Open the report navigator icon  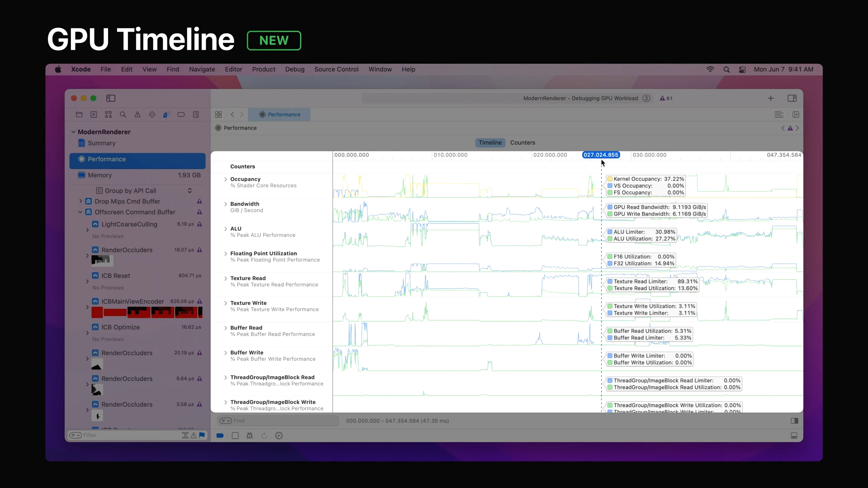(x=196, y=115)
